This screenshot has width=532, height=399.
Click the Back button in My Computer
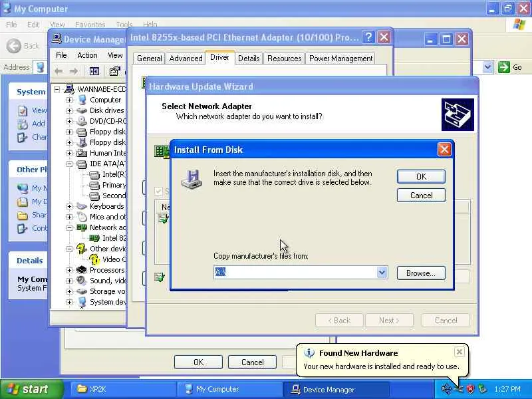coord(23,46)
